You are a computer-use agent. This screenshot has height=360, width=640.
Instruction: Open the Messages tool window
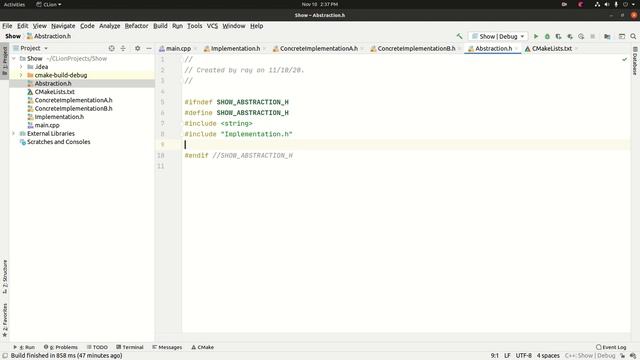[x=167, y=347]
